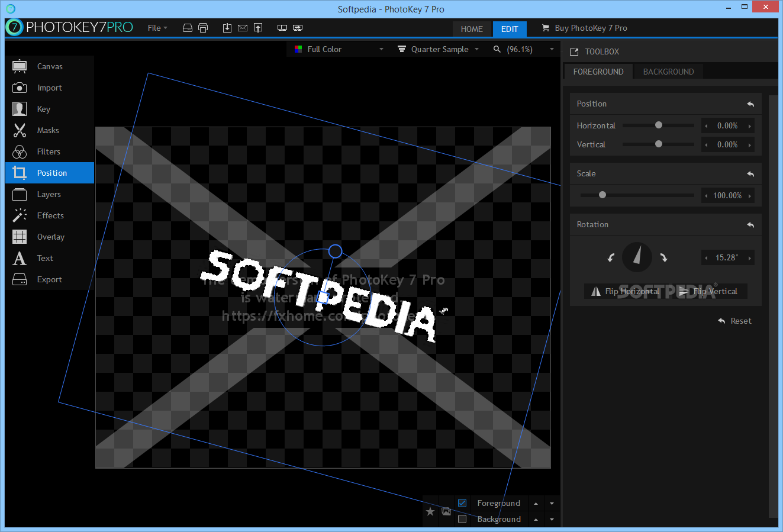Click the Horizontal position slider handle
Image resolution: width=783 pixels, height=532 pixels.
coord(658,125)
